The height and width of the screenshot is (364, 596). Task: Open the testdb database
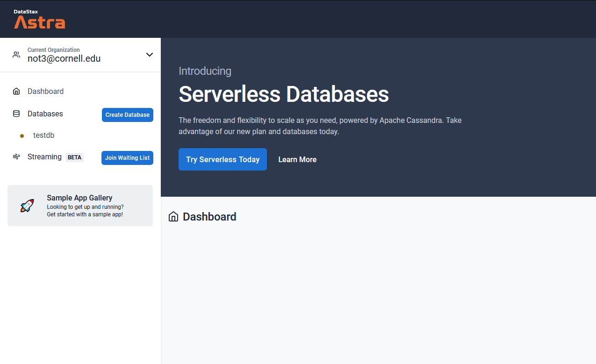tap(44, 135)
